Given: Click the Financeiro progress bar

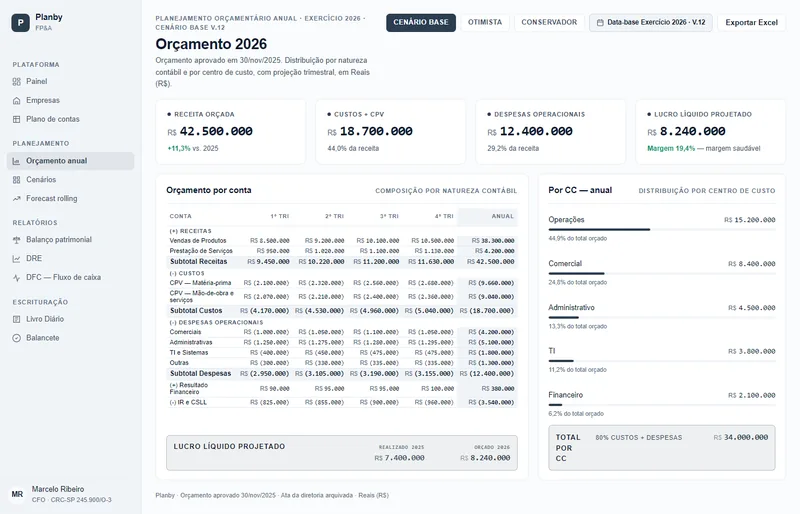Looking at the screenshot, I should pyautogui.click(x=662, y=405).
